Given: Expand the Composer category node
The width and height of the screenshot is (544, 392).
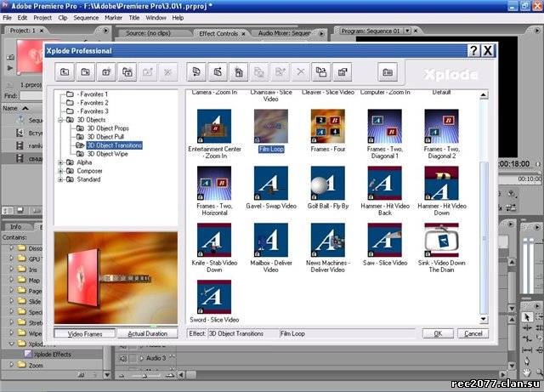Looking at the screenshot, I should (60, 171).
